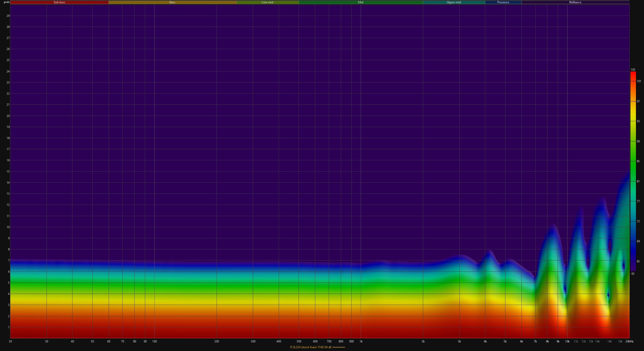The width and height of the screenshot is (644, 351).
Task: Click the Upper mid band label
Action: [x=454, y=2]
